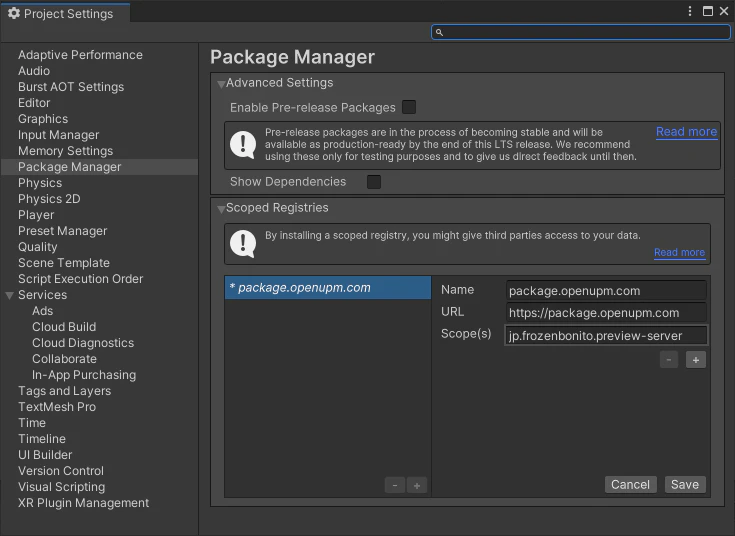Remove selected registry with minus button
The image size is (735, 536).
(395, 485)
